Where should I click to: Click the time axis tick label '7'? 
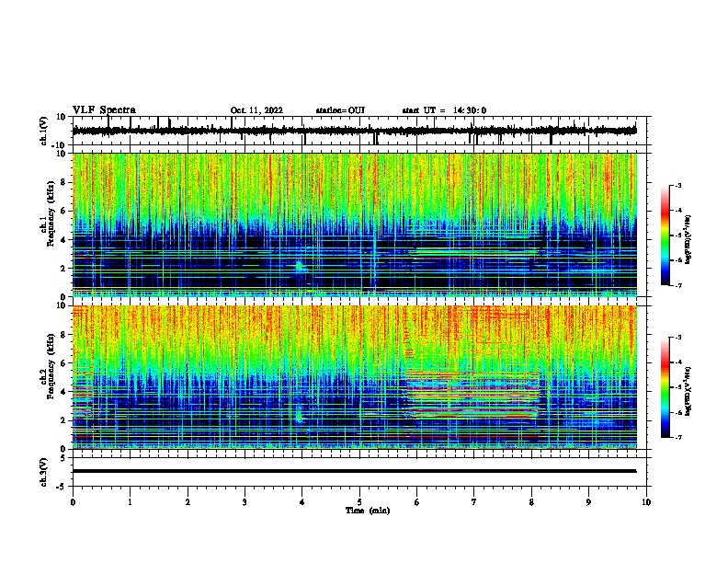point(474,502)
